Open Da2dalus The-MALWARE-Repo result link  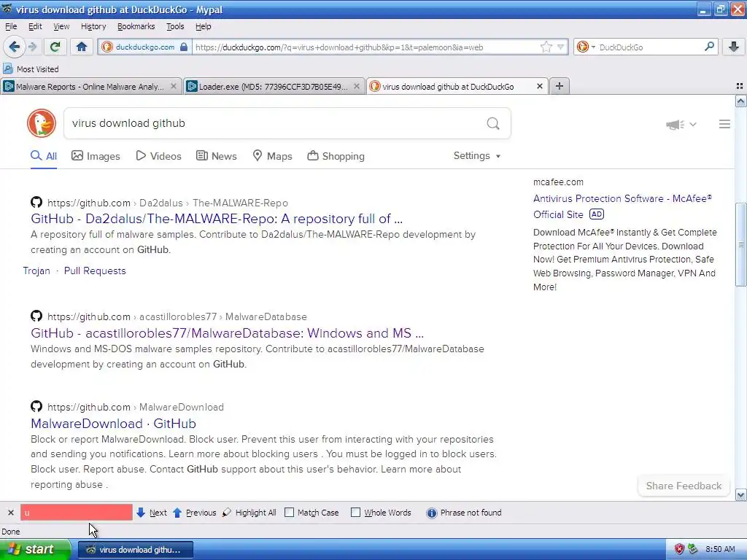(217, 219)
